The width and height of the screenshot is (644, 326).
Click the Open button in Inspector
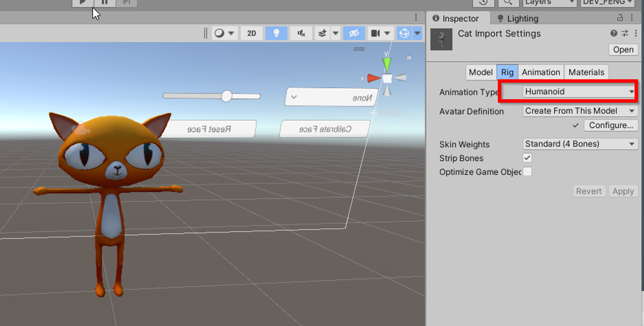pos(623,50)
